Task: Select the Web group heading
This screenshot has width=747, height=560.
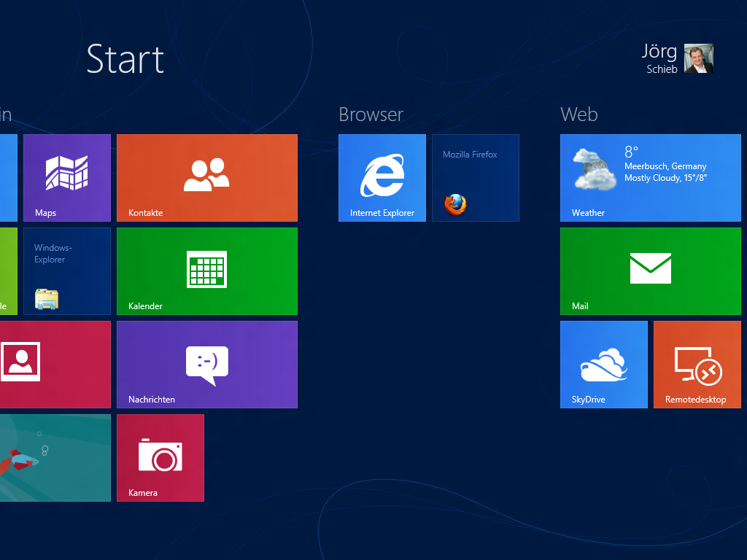Action: (x=579, y=114)
